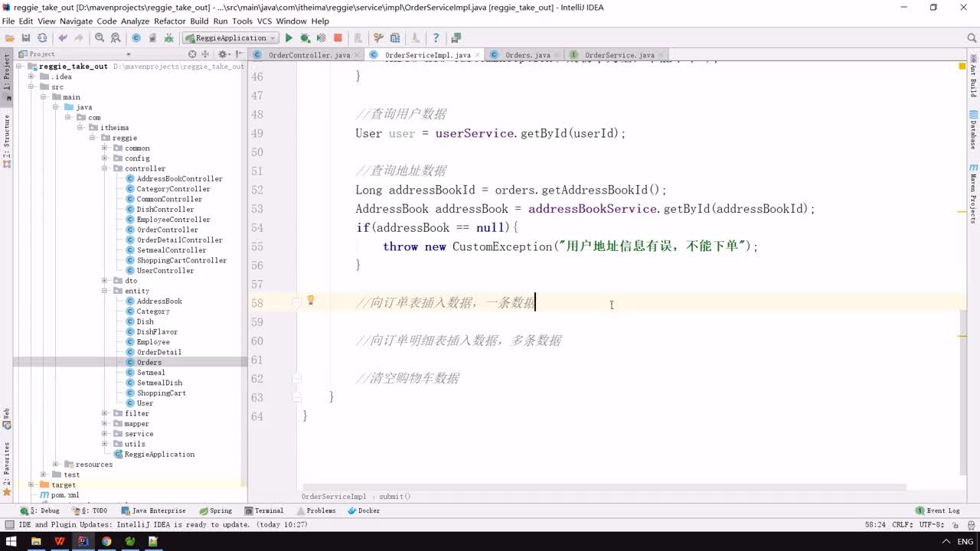Click the editor horizontal scrollbar
Screen dimensions: 980x551
(x=605, y=487)
